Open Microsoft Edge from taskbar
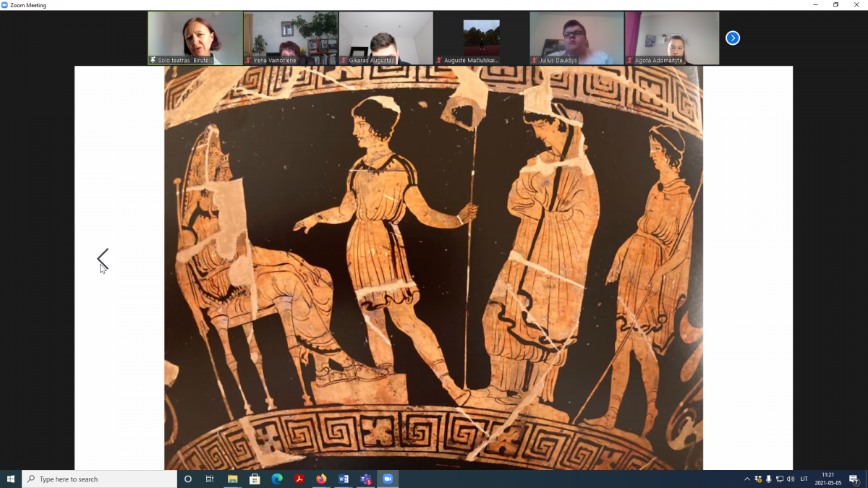Screen dimensions: 868x488 pyautogui.click(x=277, y=479)
